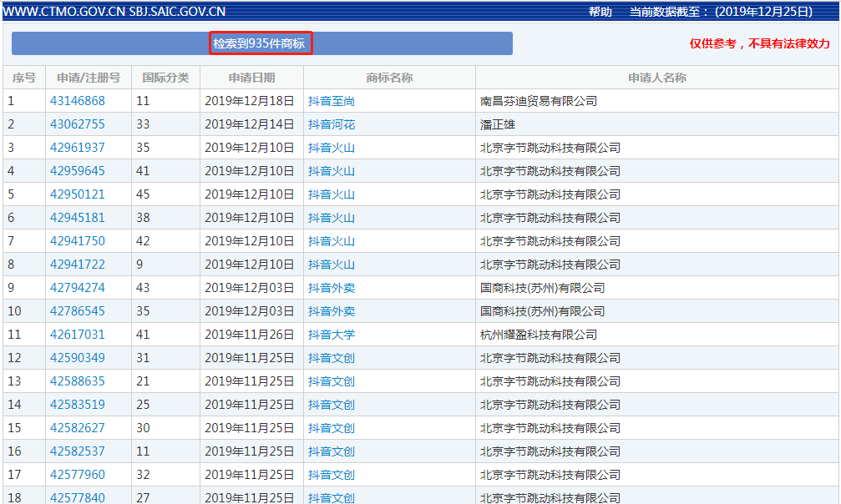Open trademark 抖音至尚
Image resolution: width=841 pixels, height=504 pixels.
[x=332, y=101]
